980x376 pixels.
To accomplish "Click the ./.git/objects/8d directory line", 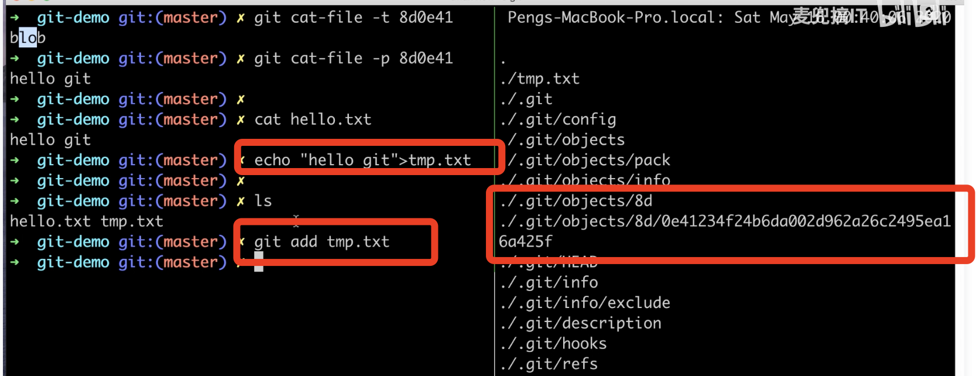I will pyautogui.click(x=576, y=201).
